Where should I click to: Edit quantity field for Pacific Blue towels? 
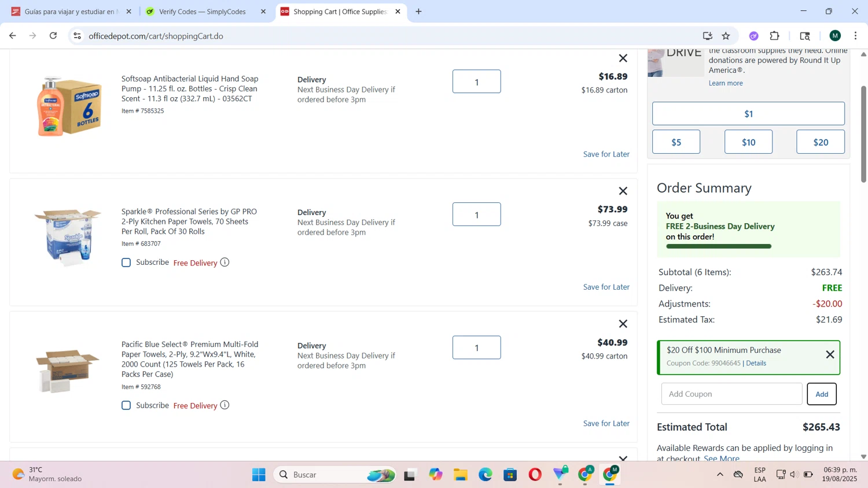[476, 347]
